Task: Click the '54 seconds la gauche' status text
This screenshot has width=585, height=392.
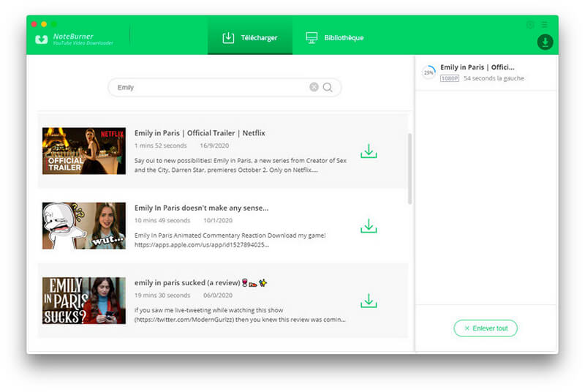Action: coord(494,78)
